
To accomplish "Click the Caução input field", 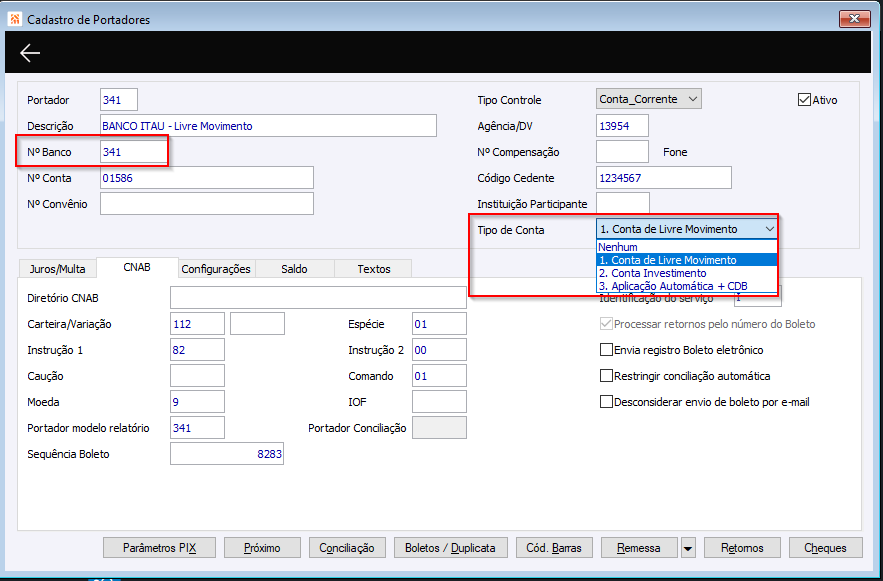I will click(x=197, y=376).
